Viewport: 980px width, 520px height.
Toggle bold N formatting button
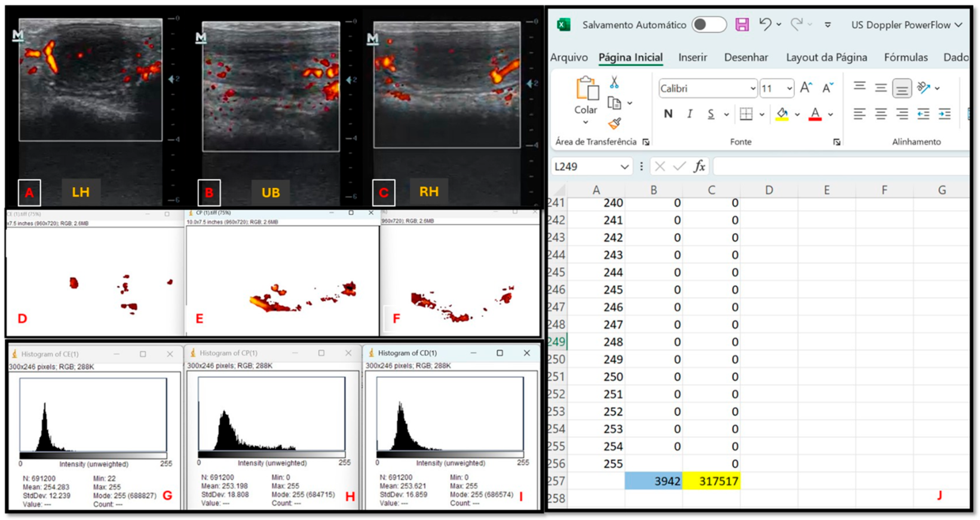tap(668, 114)
